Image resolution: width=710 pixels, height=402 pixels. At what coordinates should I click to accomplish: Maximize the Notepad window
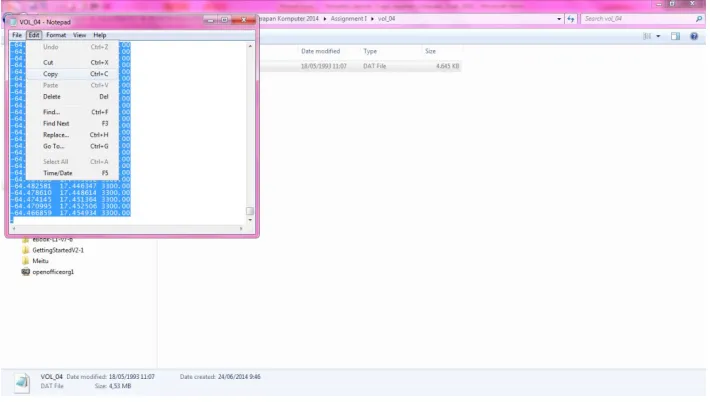(224, 20)
